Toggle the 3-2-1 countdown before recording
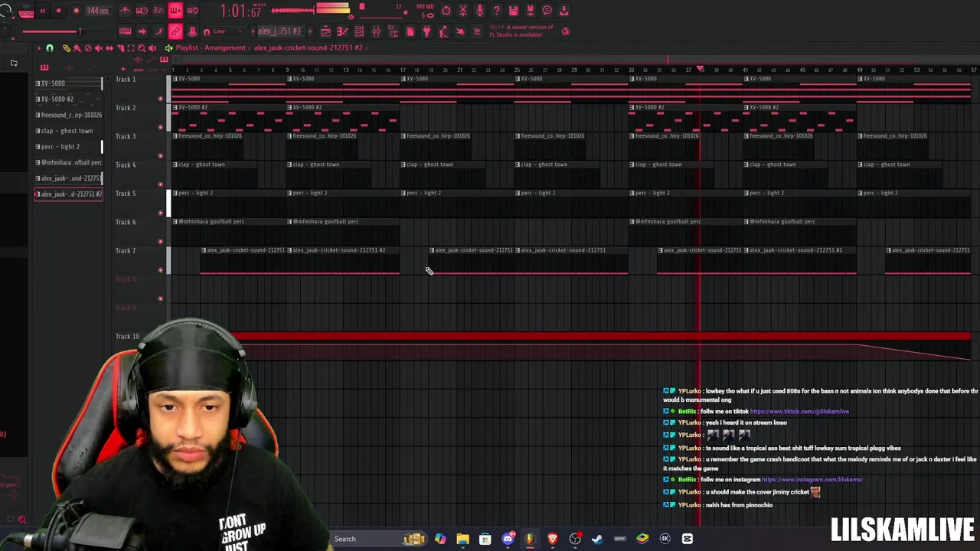The height and width of the screenshot is (551, 980). tap(158, 11)
